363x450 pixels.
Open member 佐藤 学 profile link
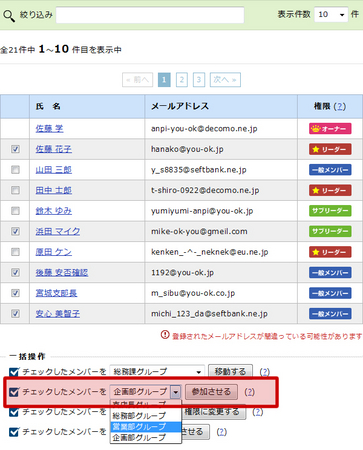(x=49, y=128)
